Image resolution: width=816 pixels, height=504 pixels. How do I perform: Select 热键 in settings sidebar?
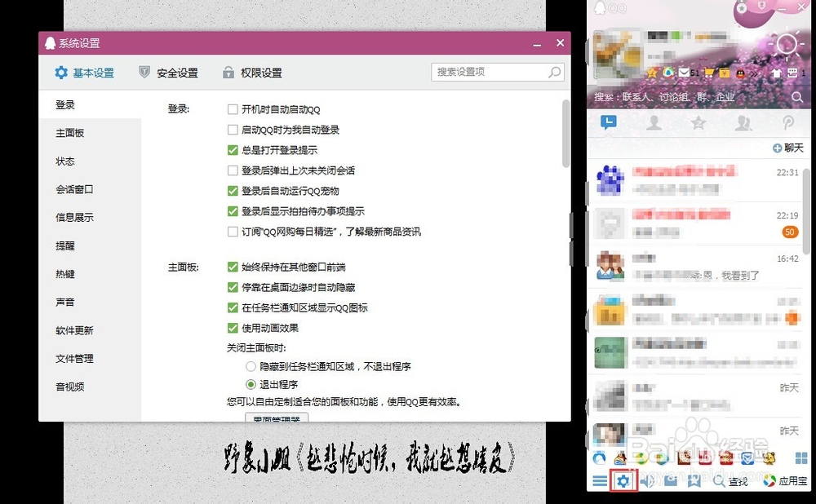(90, 273)
